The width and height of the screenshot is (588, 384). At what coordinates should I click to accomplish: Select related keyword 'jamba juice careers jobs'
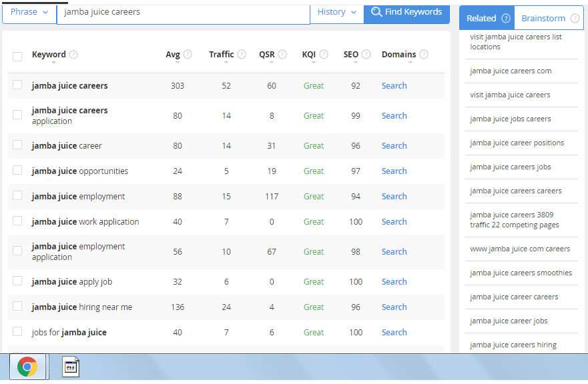pos(511,167)
